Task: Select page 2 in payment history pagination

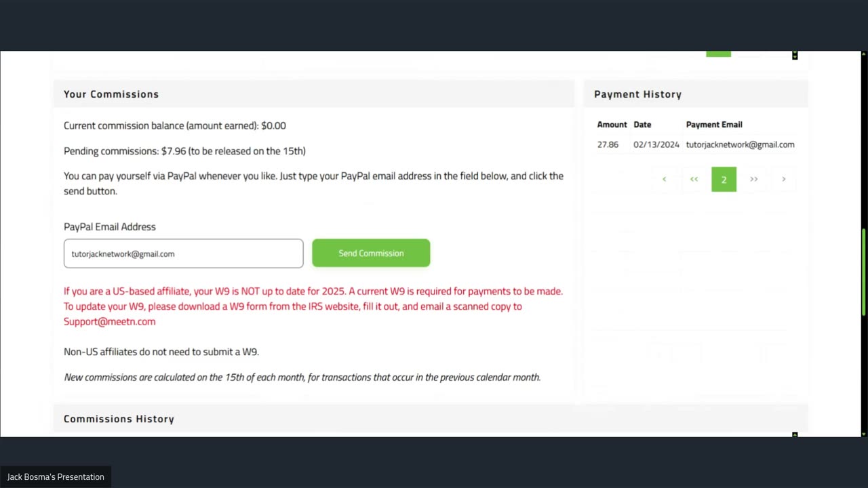Action: [724, 179]
